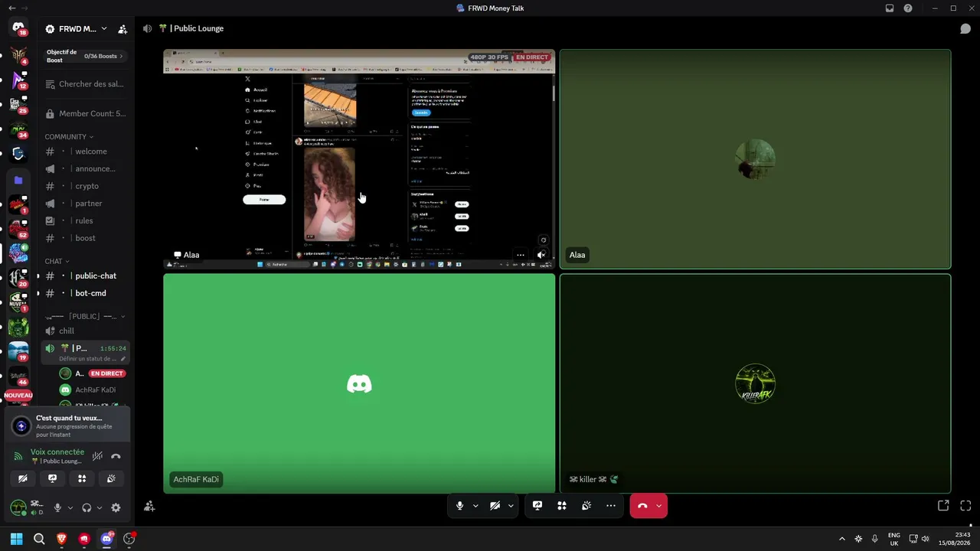980x551 pixels.
Task: Invite people via icon beside FRWD server name
Action: pyautogui.click(x=122, y=29)
